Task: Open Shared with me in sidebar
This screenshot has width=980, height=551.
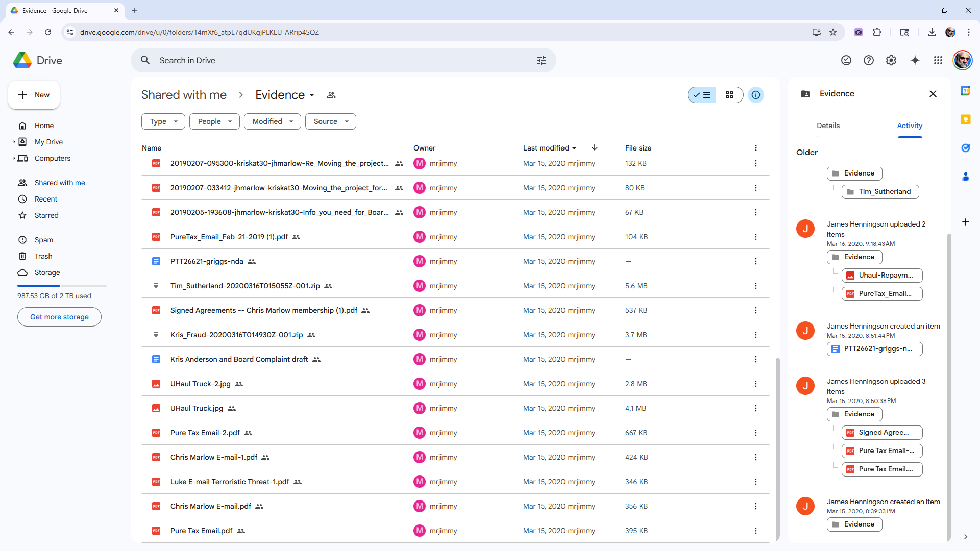Action: point(59,183)
